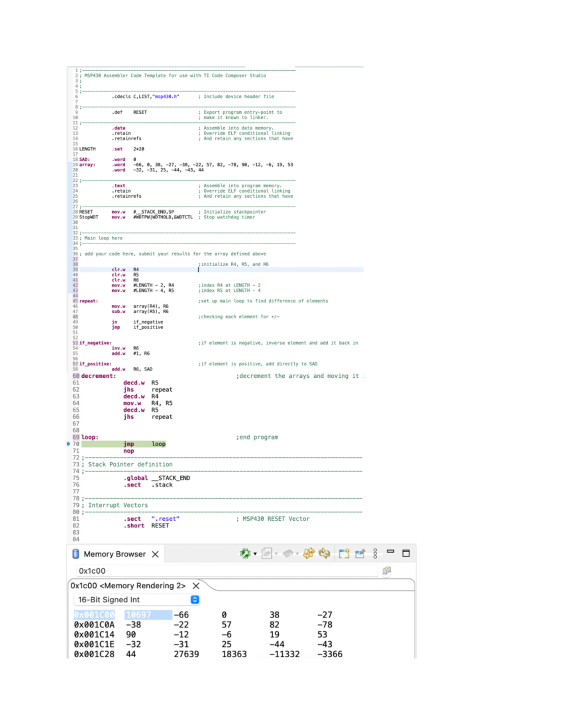Click the 'array:' label on line 19

(x=87, y=165)
